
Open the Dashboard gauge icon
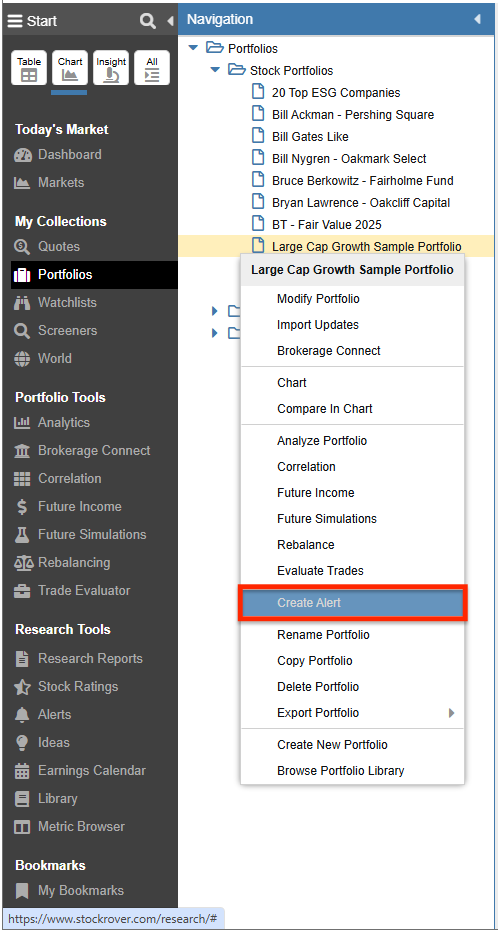tap(23, 155)
